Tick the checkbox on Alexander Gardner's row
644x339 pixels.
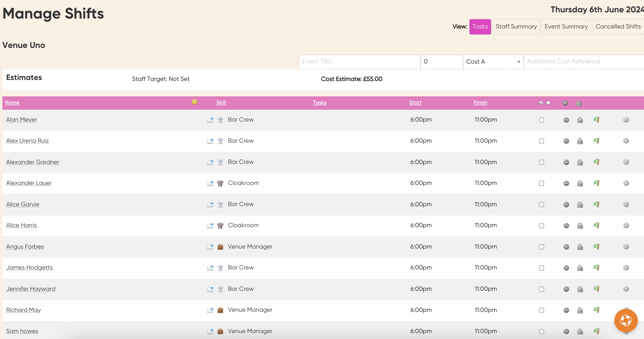click(x=541, y=162)
